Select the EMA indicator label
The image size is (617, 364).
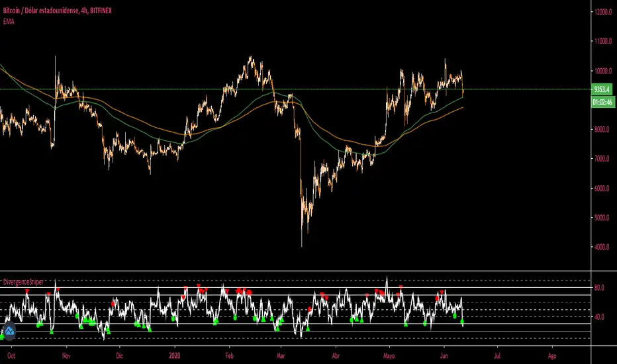click(x=9, y=22)
